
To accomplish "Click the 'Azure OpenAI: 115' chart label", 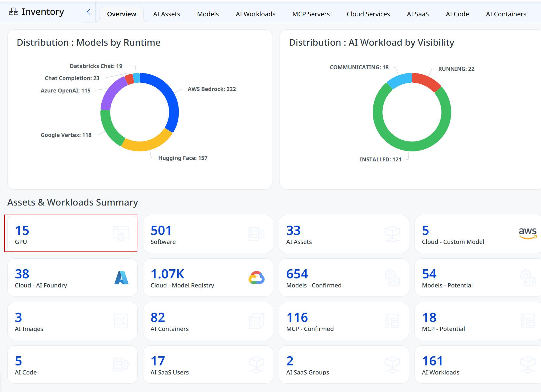I will (x=65, y=91).
